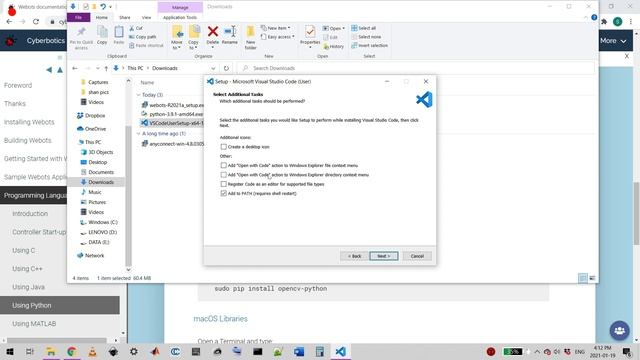The width and height of the screenshot is (640, 360).
Task: Click Pin to Quick access icon
Action: click(x=81, y=37)
